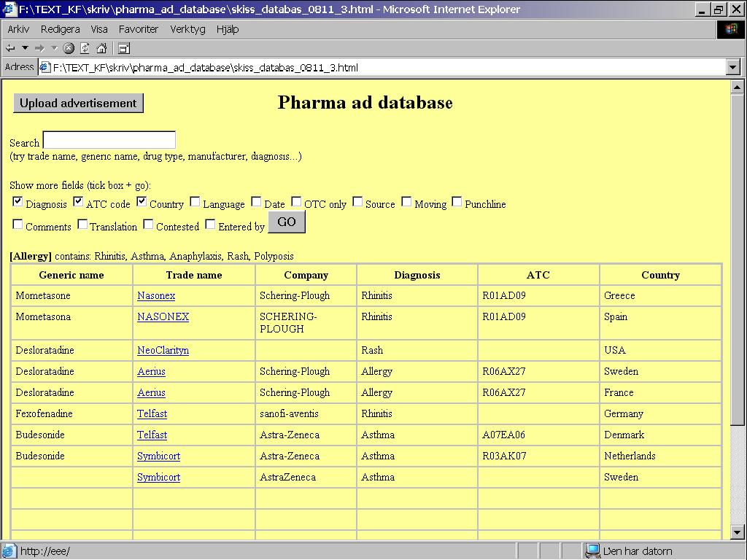The width and height of the screenshot is (747, 560).
Task: Open the Forward history dropdown arrow
Action: point(54,48)
